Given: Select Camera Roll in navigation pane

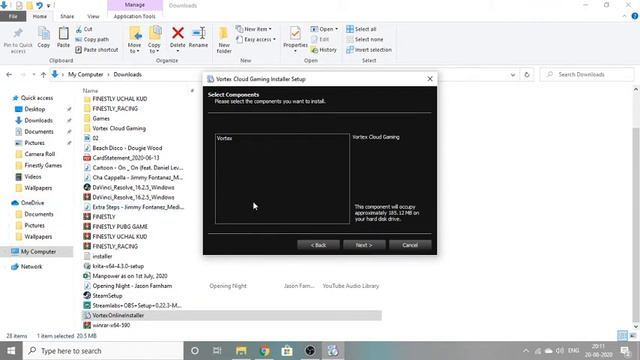Looking at the screenshot, I should 40,154.
